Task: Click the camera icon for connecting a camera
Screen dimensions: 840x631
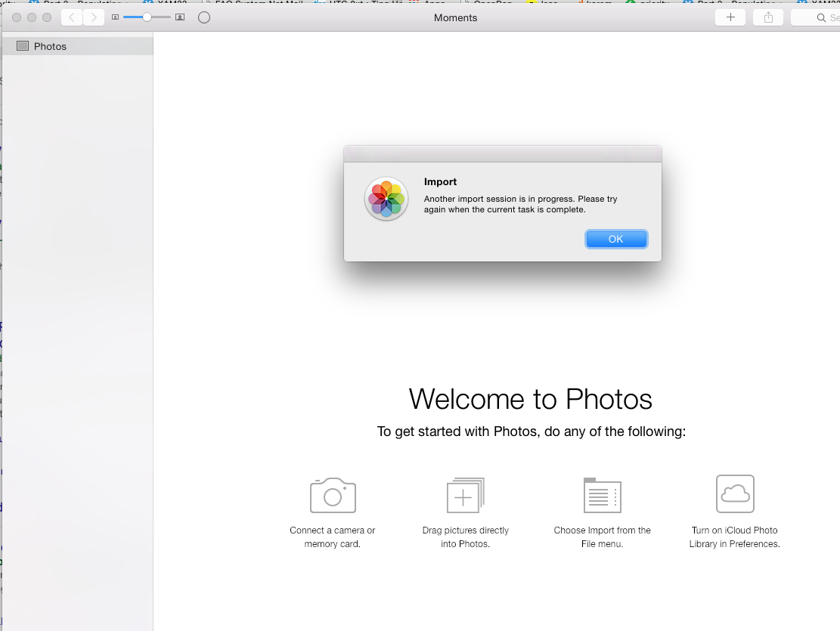Action: point(333,496)
